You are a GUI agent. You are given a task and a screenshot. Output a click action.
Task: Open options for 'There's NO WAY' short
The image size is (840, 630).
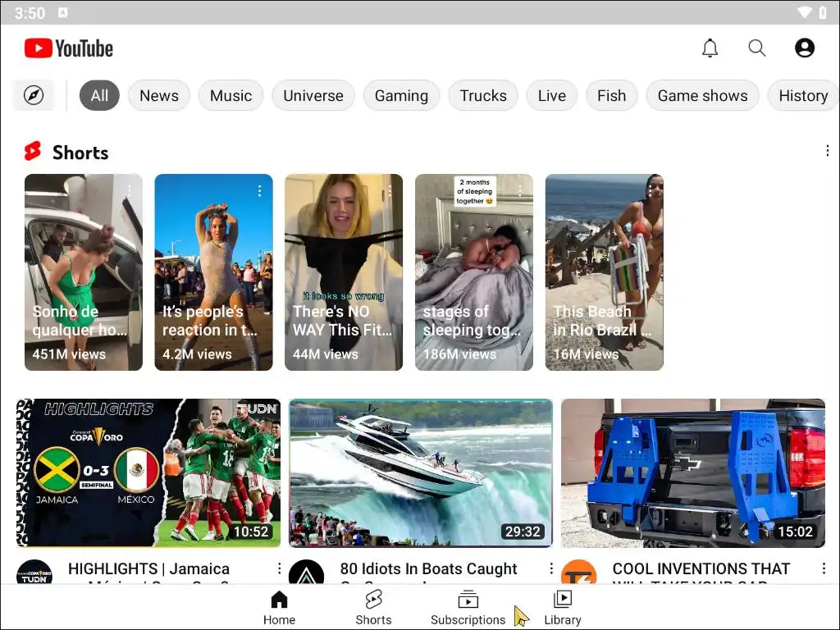pos(390,190)
